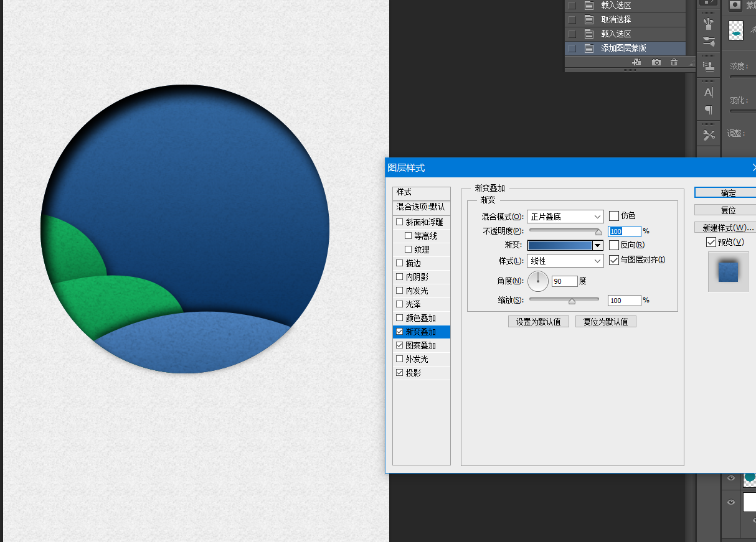Set history brush source for 取消选择
This screenshot has width=756, height=542.
(572, 19)
